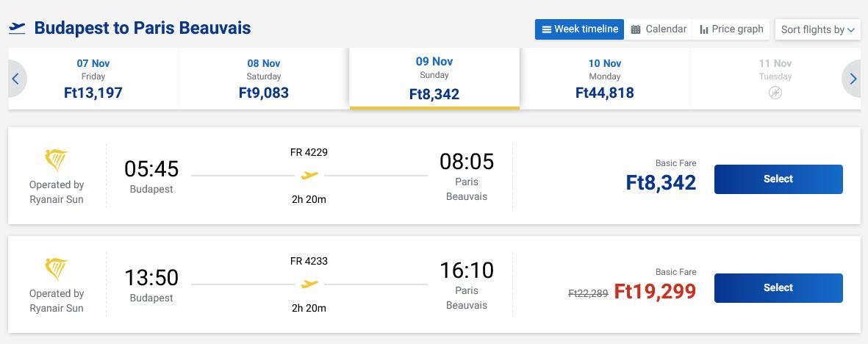
Task: Click the discounted Ft19,299 fare price
Action: pyautogui.click(x=655, y=292)
